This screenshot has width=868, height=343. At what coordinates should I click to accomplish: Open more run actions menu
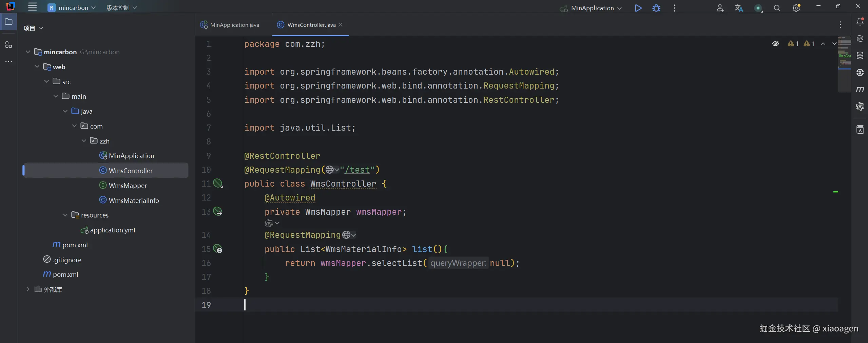pyautogui.click(x=674, y=8)
